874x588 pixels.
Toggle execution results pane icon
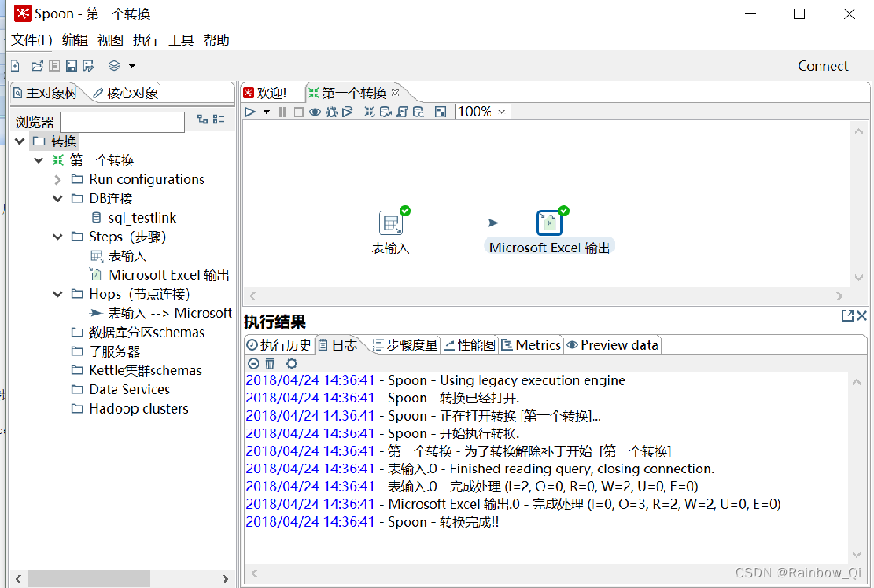click(440, 112)
